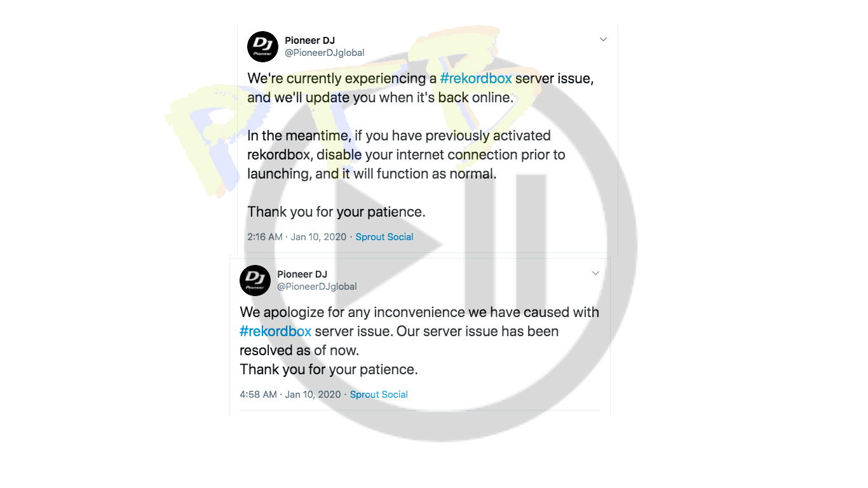This screenshot has width=868, height=488.
Task: Open the #rekordbox hashtag in the first tweet
Action: point(476,79)
